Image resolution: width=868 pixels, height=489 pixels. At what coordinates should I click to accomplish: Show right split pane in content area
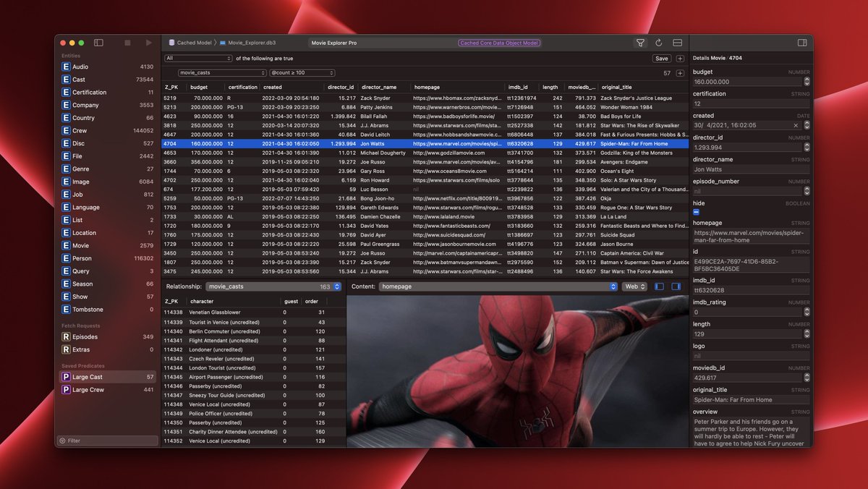[676, 286]
